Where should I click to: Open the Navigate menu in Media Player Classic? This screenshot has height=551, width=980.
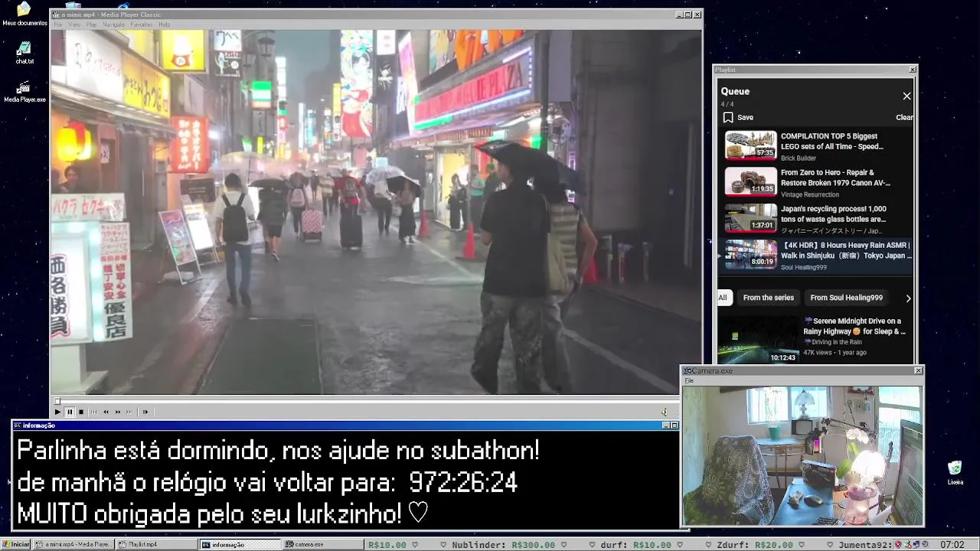pyautogui.click(x=113, y=24)
